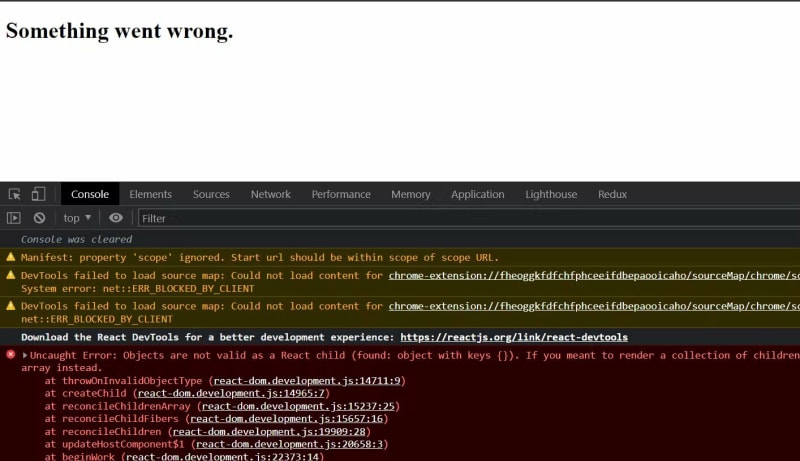
Task: Switch to the Elements tab
Action: click(151, 194)
